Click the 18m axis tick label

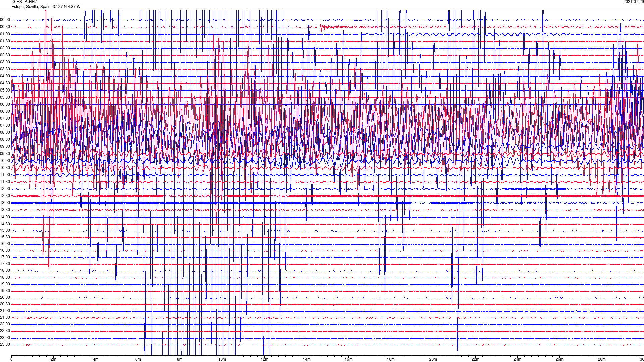tap(391, 359)
